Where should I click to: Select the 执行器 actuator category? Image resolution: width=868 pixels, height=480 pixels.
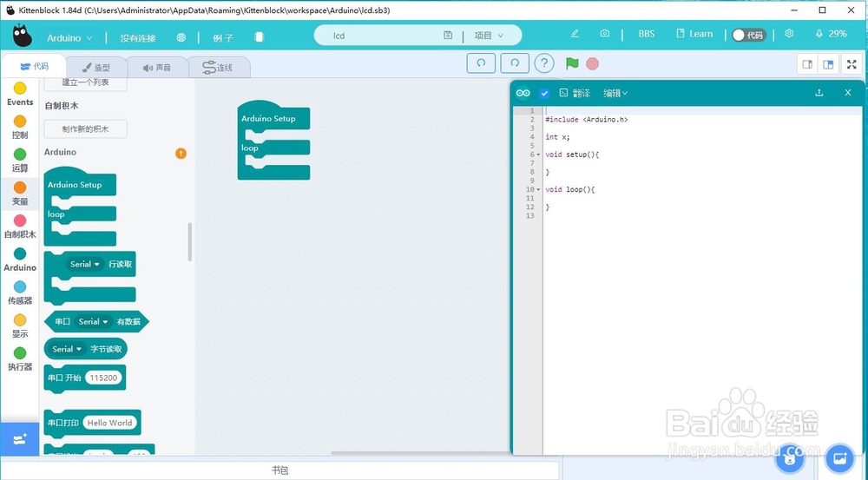point(20,360)
